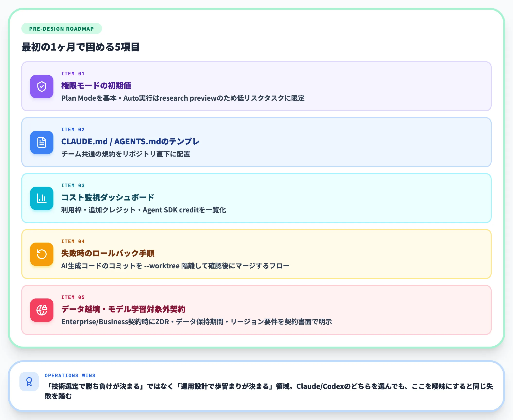Click the ITEM 03 label
The image size is (513, 420).
(73, 185)
